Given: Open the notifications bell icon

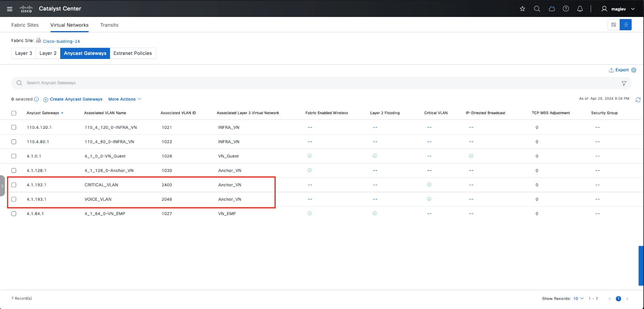Looking at the screenshot, I should tap(580, 9).
